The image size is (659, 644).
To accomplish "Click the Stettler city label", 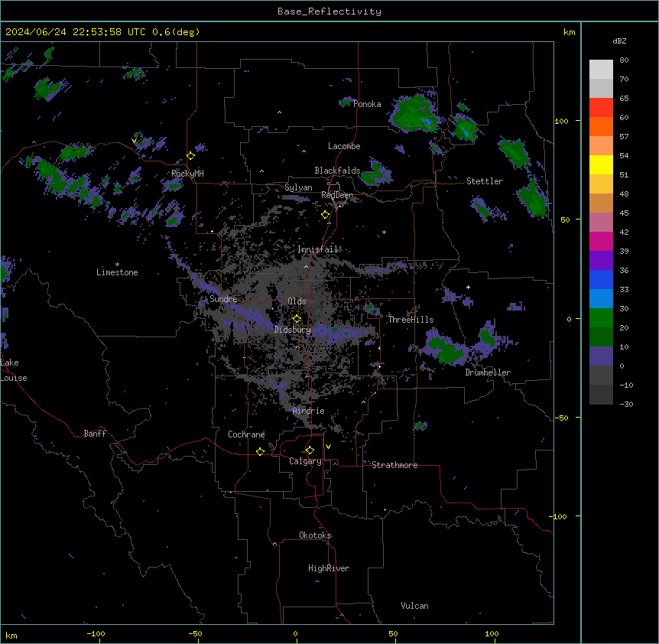I will tap(485, 181).
